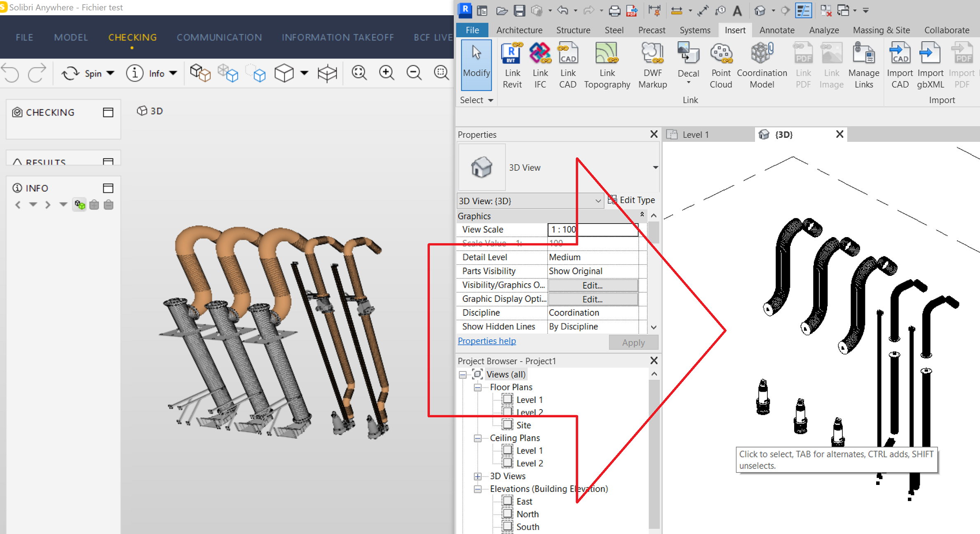Select the Level 2 floor plan in Project Browser
The width and height of the screenshot is (980, 534).
529,412
